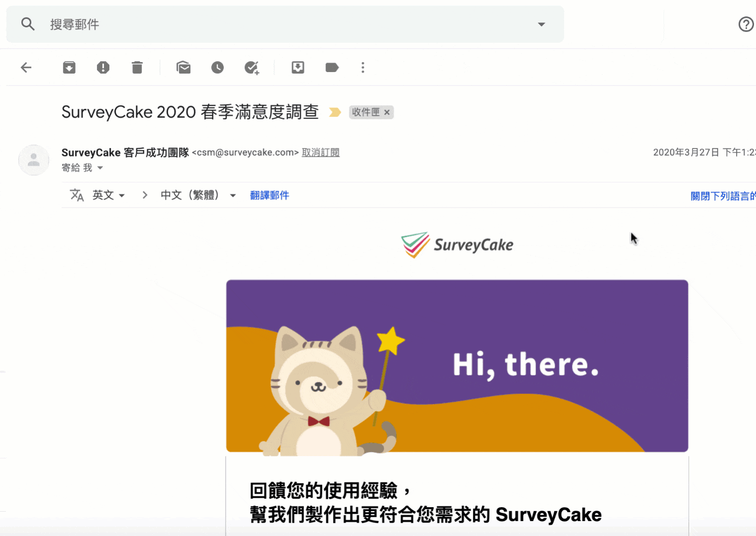Image resolution: width=756 pixels, height=536 pixels.
Task: Add this email to Tasks
Action: 252,68
